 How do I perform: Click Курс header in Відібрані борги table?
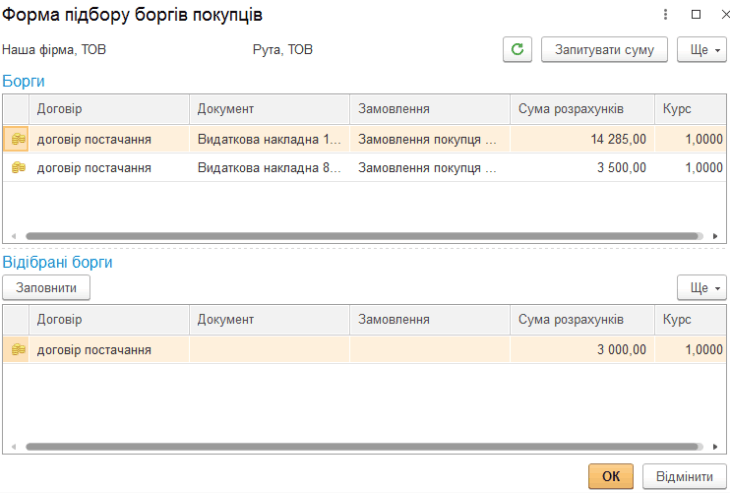click(690, 320)
